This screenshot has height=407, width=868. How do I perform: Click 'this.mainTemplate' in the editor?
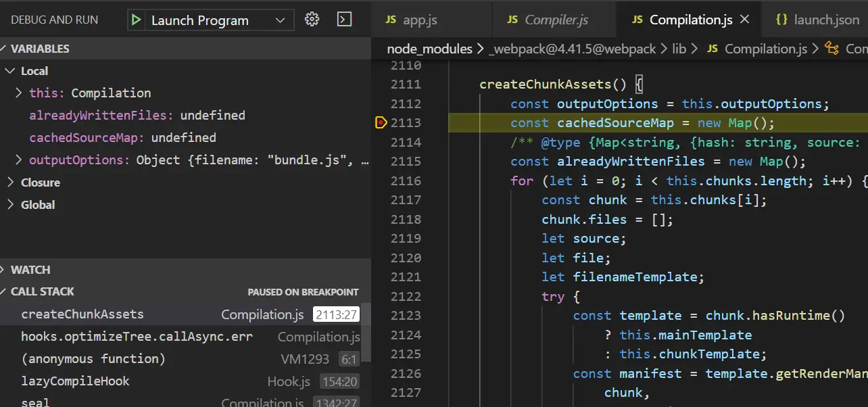(685, 335)
